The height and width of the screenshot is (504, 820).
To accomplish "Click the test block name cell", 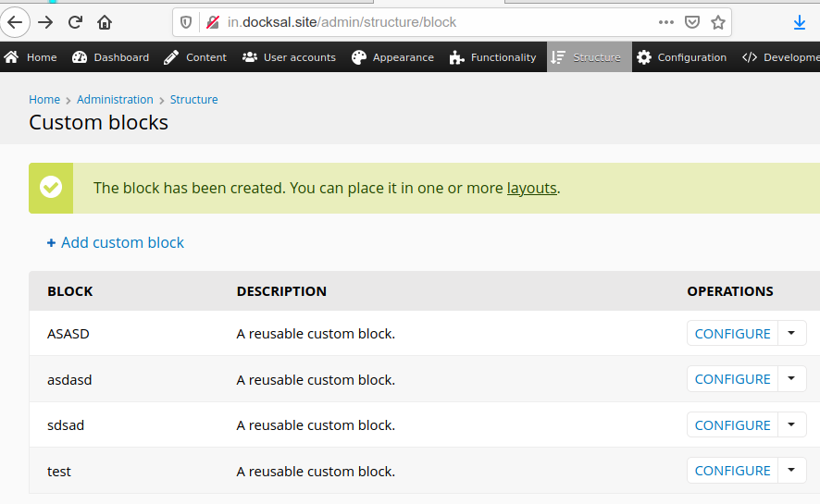I will tap(59, 471).
